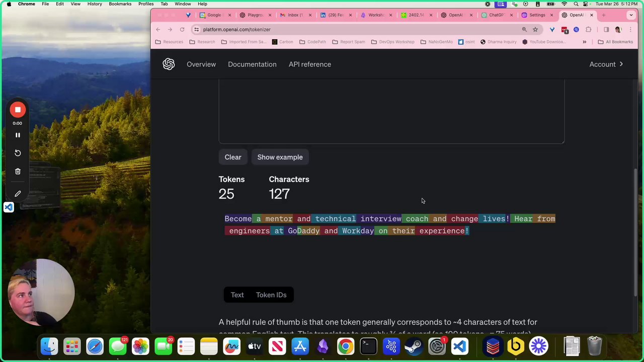Open the Chrome three-dot menu

[630, 30]
